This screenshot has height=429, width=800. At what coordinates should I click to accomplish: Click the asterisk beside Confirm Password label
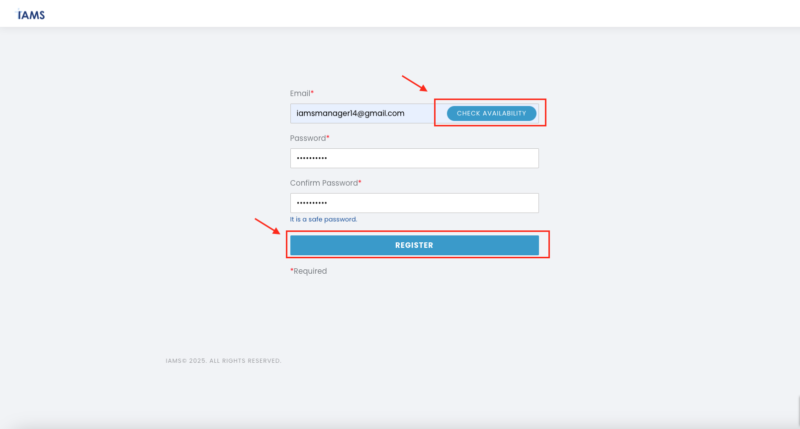[x=360, y=182]
